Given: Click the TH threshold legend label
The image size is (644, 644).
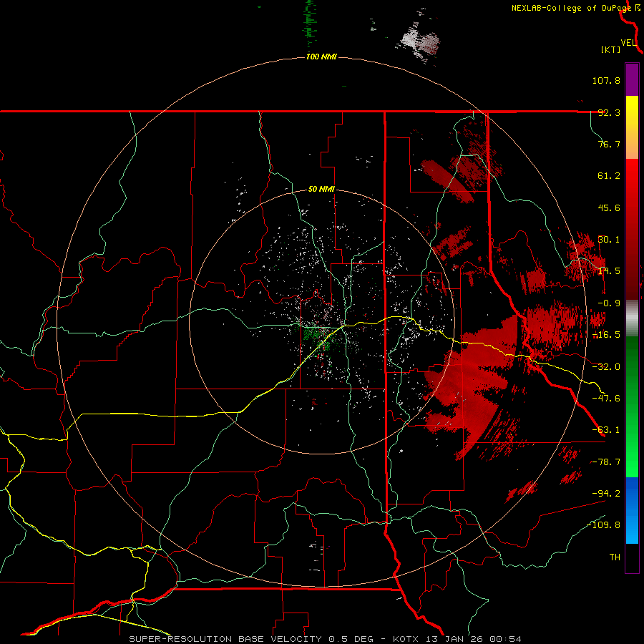Looking at the screenshot, I should (x=615, y=557).
